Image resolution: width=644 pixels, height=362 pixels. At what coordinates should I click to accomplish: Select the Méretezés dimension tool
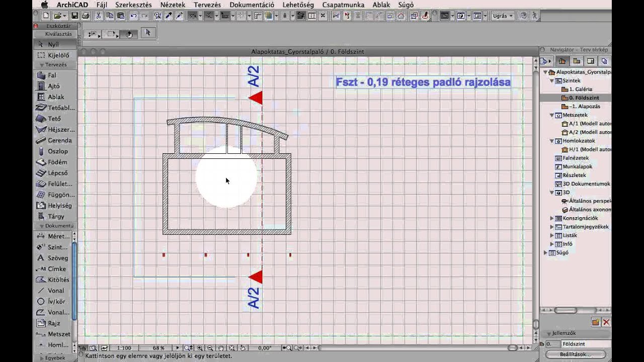(x=53, y=236)
